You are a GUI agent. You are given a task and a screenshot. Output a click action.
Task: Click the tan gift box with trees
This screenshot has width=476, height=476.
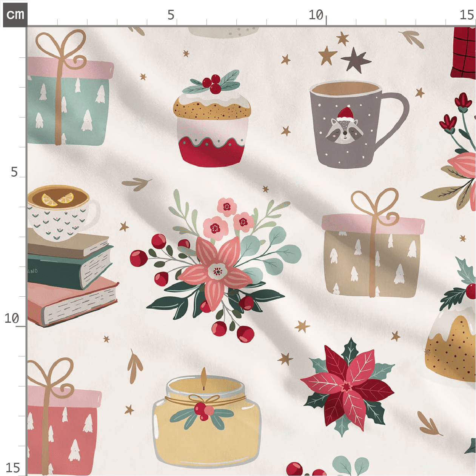tap(373, 243)
